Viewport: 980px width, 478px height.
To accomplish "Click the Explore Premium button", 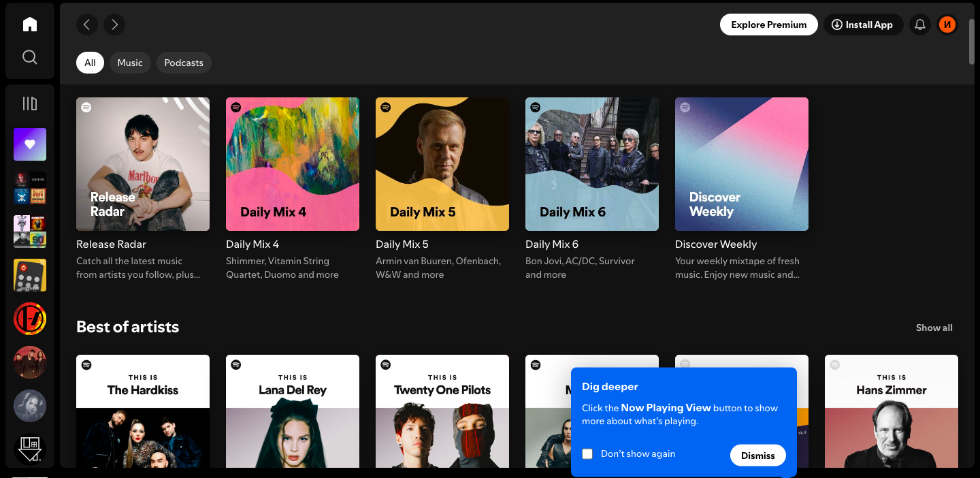I will [x=769, y=25].
